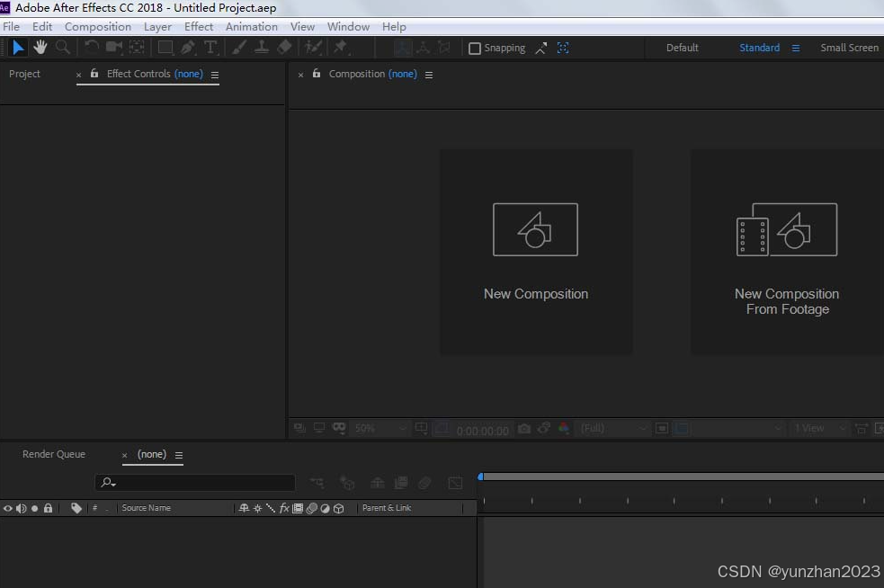
Task: Open the Animation menu
Action: coord(252,26)
